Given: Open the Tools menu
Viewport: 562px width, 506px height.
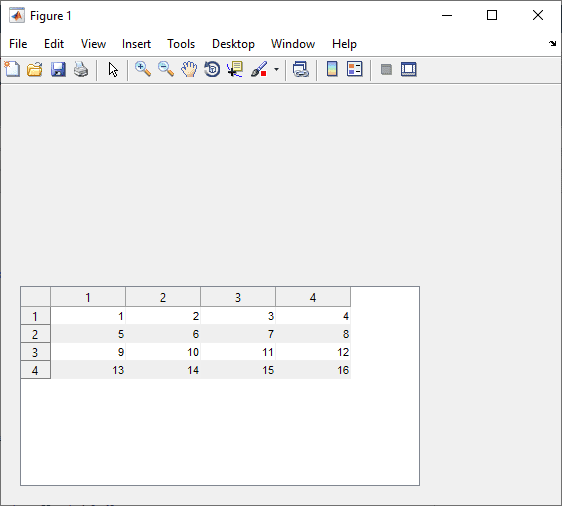Looking at the screenshot, I should 181,44.
